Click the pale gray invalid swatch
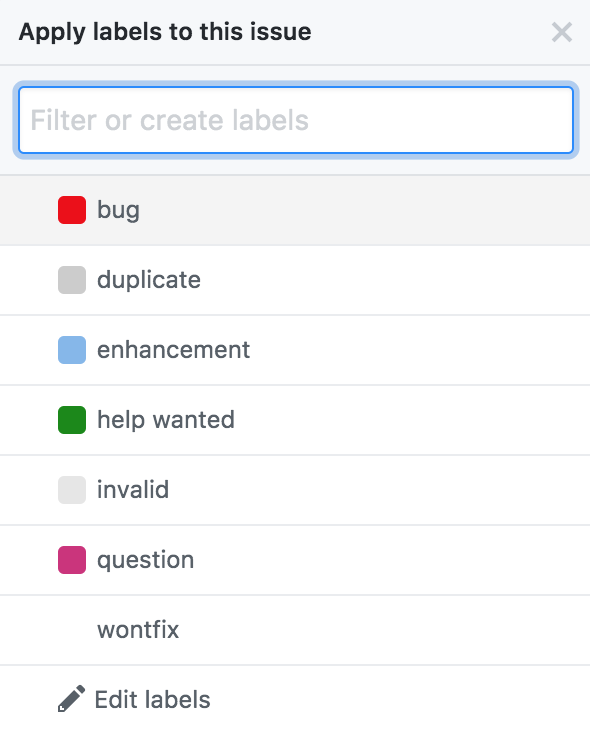The height and width of the screenshot is (730, 590). coord(72,490)
